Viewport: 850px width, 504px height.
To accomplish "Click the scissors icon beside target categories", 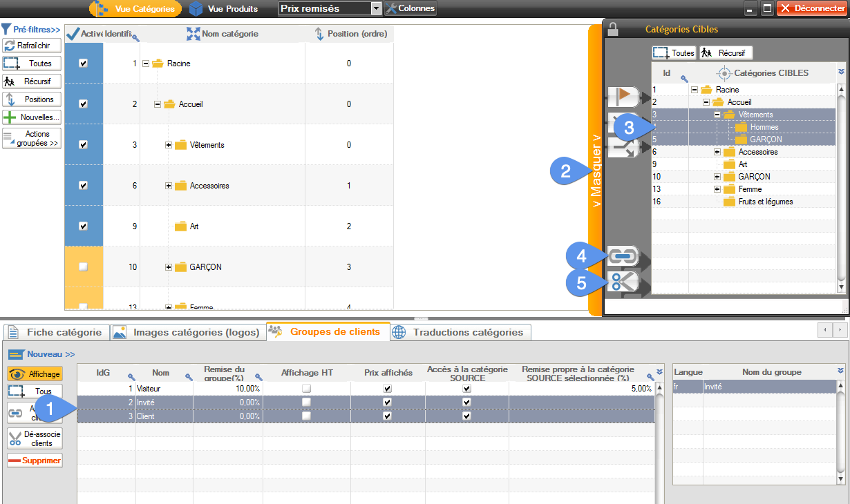I will click(622, 281).
